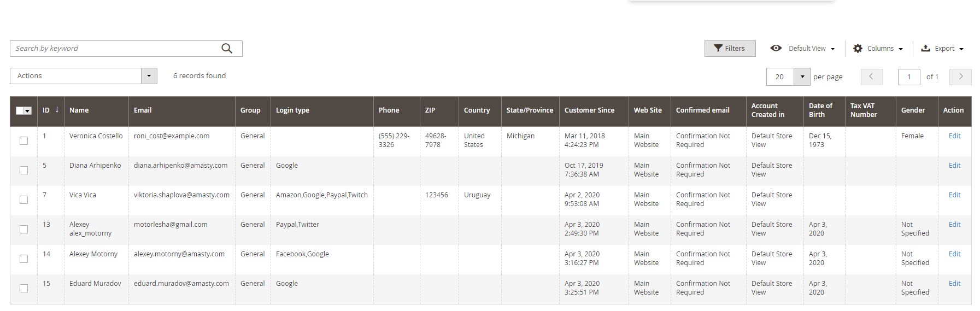This screenshot has height=311, width=980.
Task: Focus the Search by keyword field
Action: pyautogui.click(x=115, y=49)
